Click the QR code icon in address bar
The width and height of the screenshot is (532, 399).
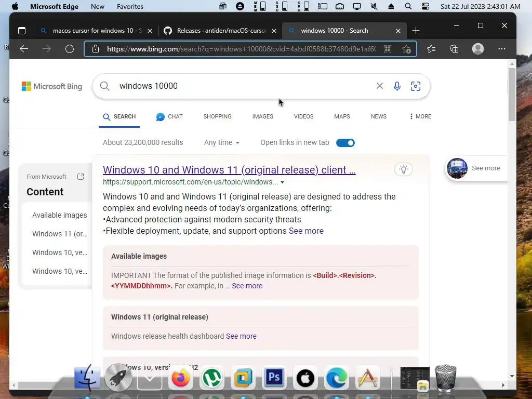pyautogui.click(x=388, y=49)
